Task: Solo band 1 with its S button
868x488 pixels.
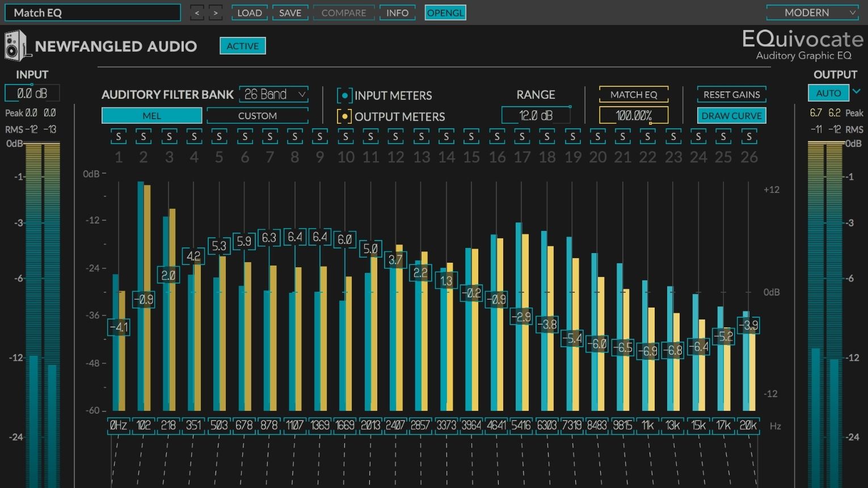Action: click(119, 136)
